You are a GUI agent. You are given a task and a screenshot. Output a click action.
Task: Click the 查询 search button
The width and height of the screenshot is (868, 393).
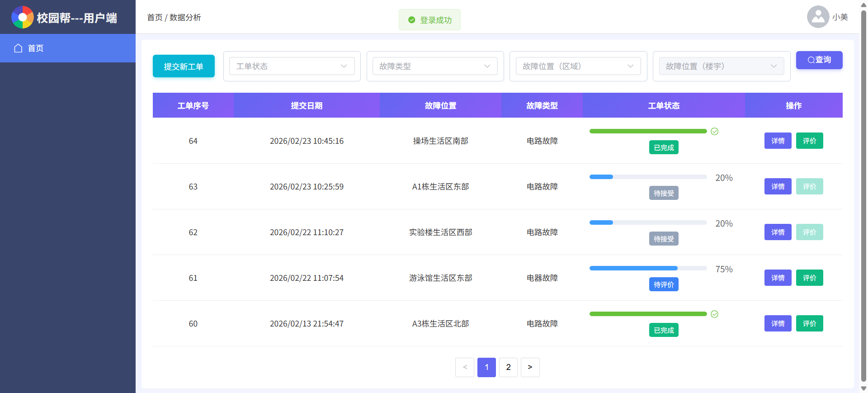pyautogui.click(x=819, y=60)
